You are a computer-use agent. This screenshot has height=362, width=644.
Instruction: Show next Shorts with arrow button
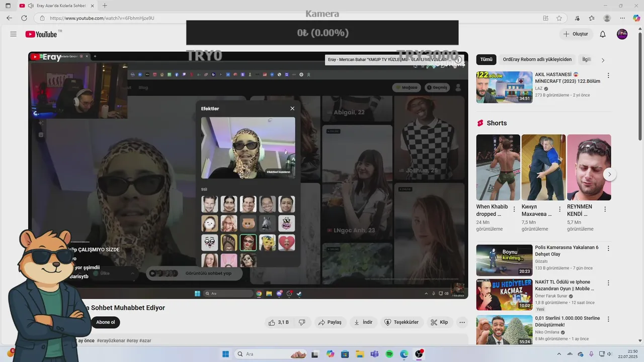pos(609,174)
